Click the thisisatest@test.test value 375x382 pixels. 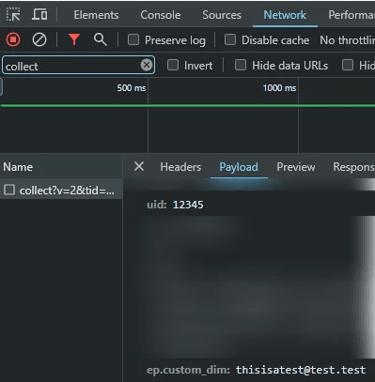[x=301, y=370]
